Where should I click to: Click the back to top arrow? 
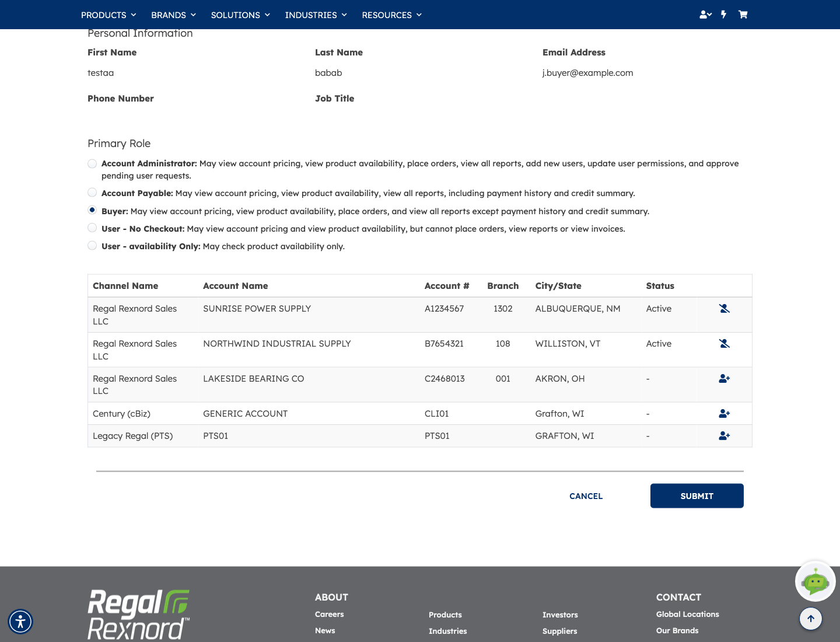coord(811,619)
